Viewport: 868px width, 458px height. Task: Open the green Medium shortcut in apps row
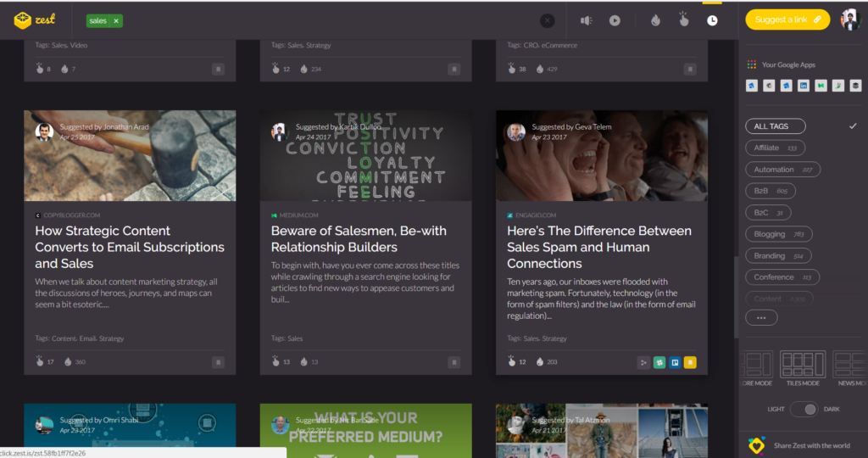click(x=821, y=86)
